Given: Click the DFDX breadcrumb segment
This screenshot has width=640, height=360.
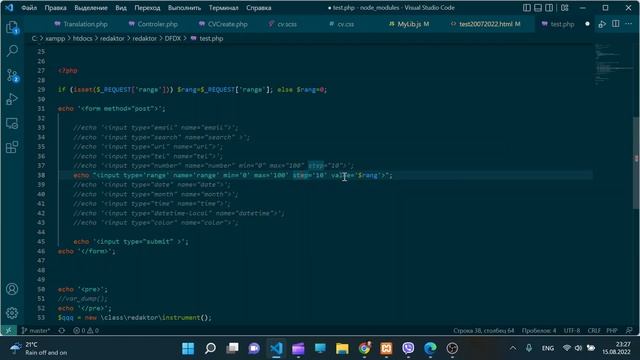Looking at the screenshot, I should pos(173,38).
